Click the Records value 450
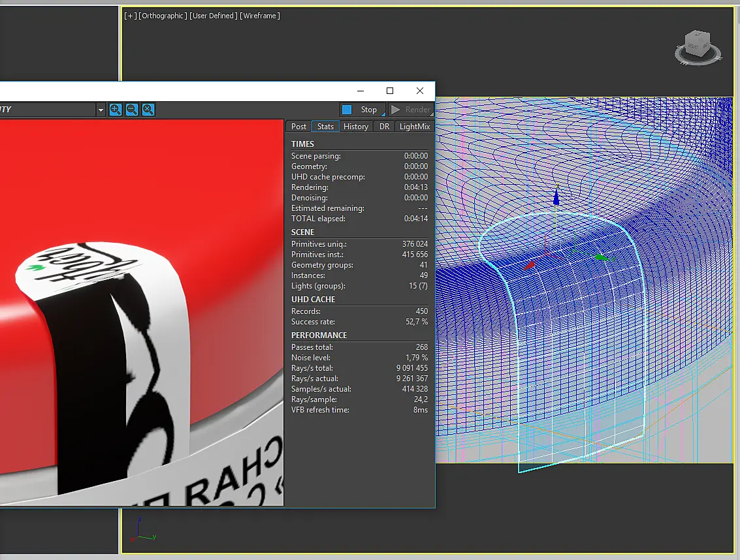 pyautogui.click(x=421, y=311)
